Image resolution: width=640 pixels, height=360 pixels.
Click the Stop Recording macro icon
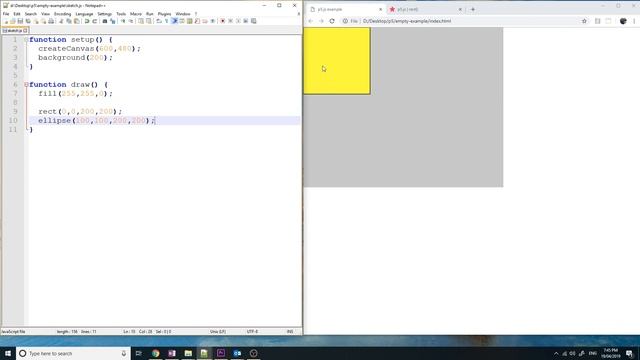coord(231,21)
